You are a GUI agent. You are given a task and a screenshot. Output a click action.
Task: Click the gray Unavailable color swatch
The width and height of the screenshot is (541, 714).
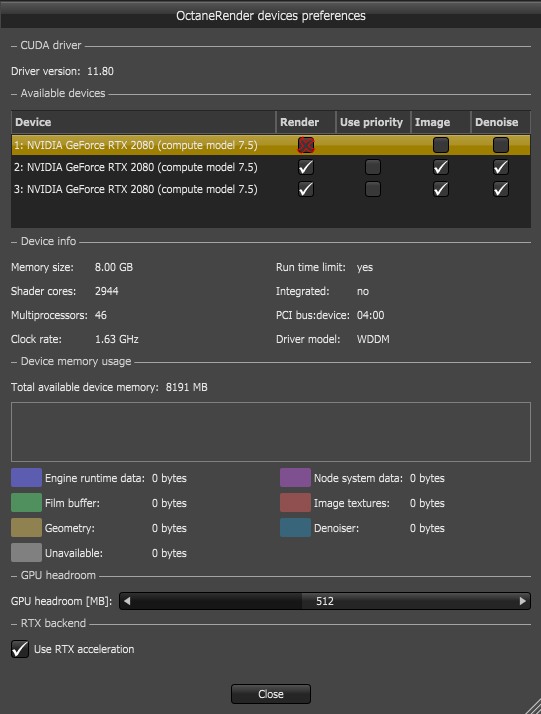pyautogui.click(x=26, y=553)
